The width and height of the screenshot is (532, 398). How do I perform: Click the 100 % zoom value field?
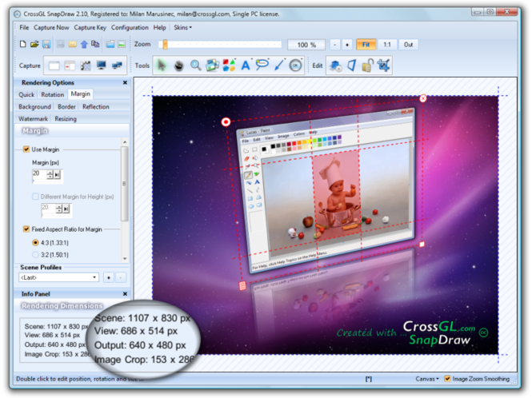(306, 45)
